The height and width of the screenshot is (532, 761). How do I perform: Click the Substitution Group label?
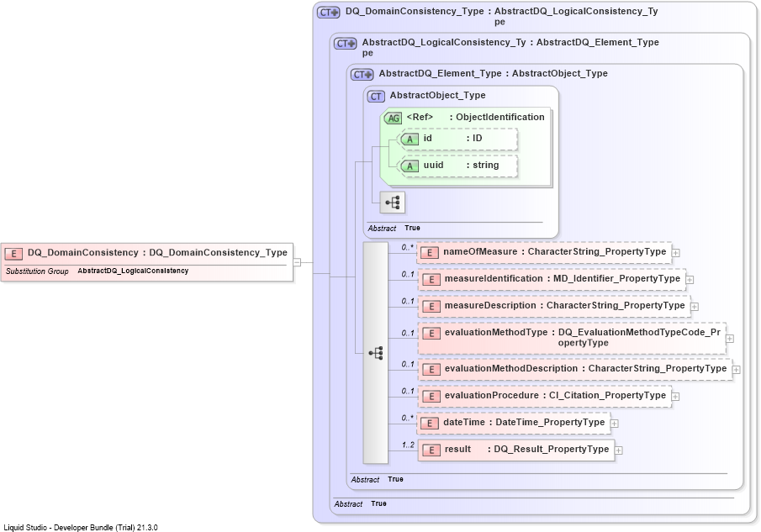pyautogui.click(x=37, y=271)
